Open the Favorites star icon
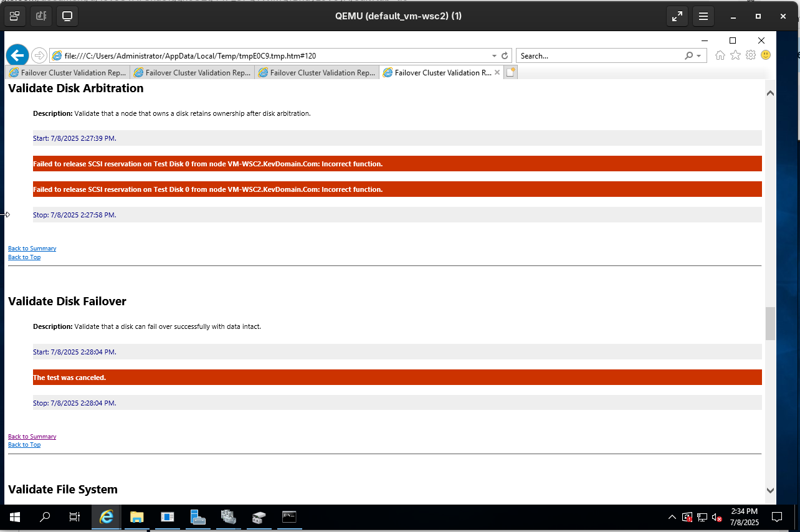The image size is (800, 532). coord(735,55)
